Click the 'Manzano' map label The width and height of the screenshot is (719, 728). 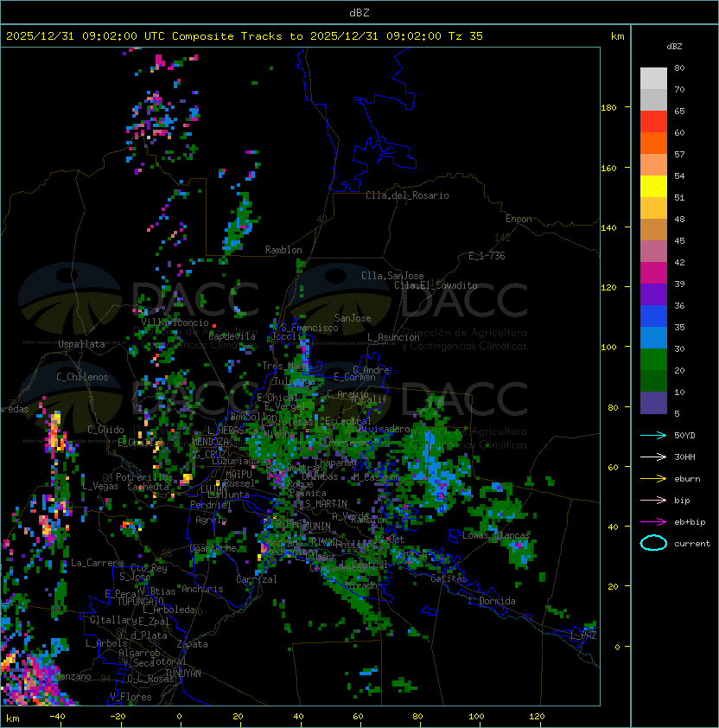[x=73, y=676]
